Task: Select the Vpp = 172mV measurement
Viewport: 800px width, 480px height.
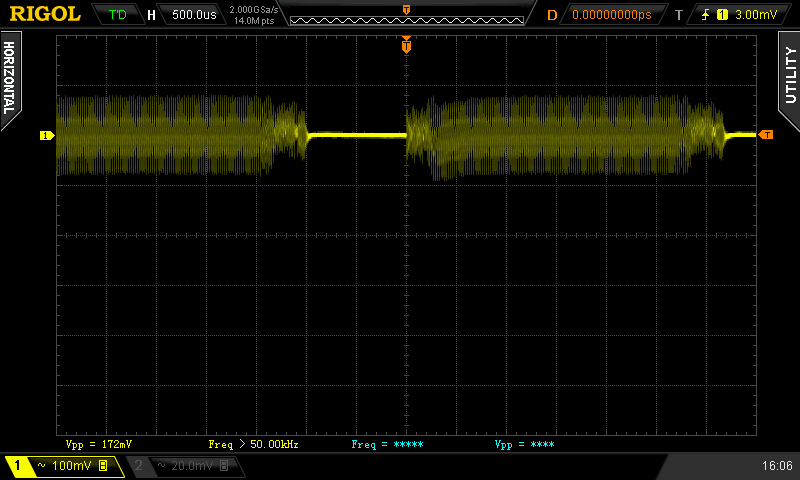Action: tap(99, 443)
